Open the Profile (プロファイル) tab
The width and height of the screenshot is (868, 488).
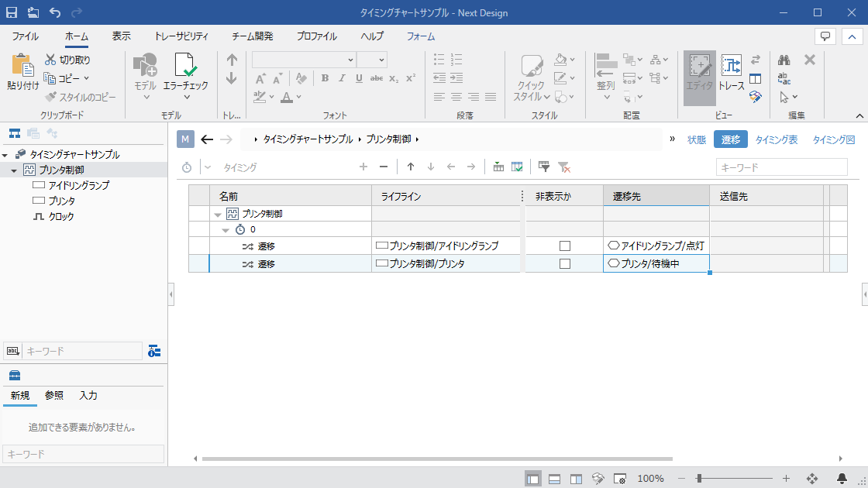click(x=317, y=36)
